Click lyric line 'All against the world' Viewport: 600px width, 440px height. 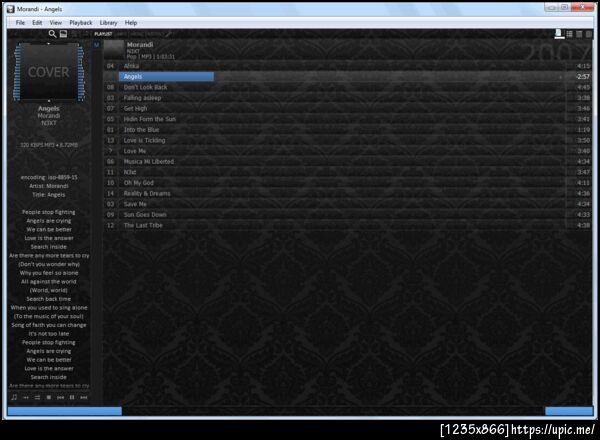pos(49,282)
